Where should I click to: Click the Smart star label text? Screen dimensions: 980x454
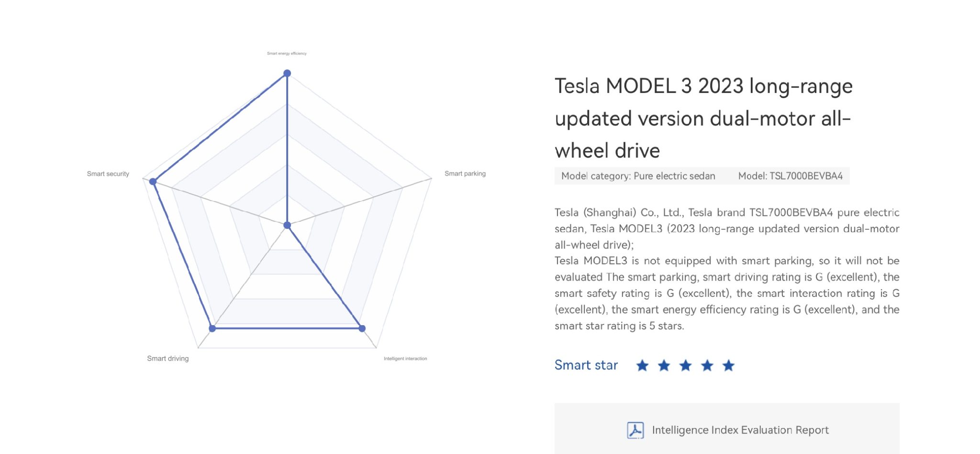tap(586, 365)
